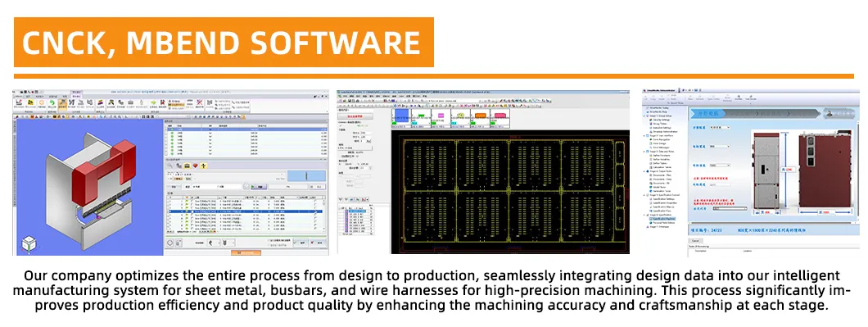The image size is (868, 327).
Task: Click the green undo arrow in the bending software ribbon
Action: point(52,102)
